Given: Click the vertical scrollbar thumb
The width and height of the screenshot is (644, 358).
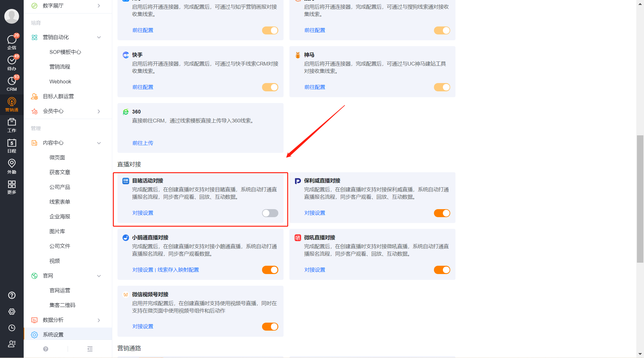Looking at the screenshot, I should (x=640, y=199).
